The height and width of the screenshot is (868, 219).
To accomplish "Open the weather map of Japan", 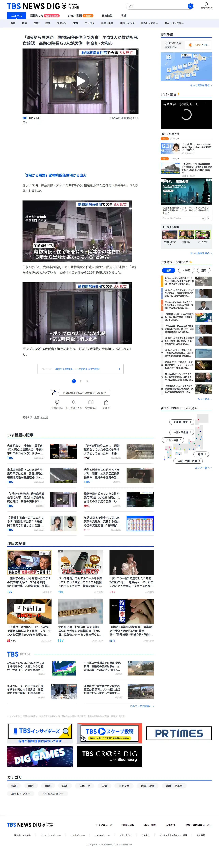I will tap(186, 66).
